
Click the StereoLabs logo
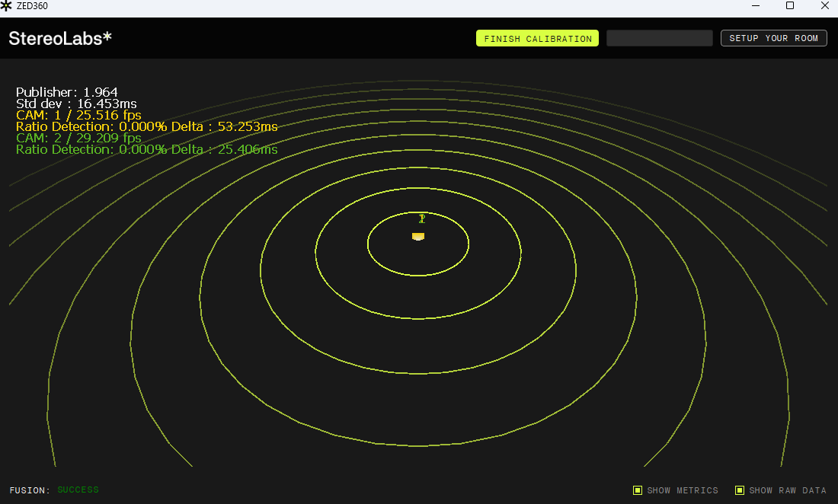[x=60, y=39]
